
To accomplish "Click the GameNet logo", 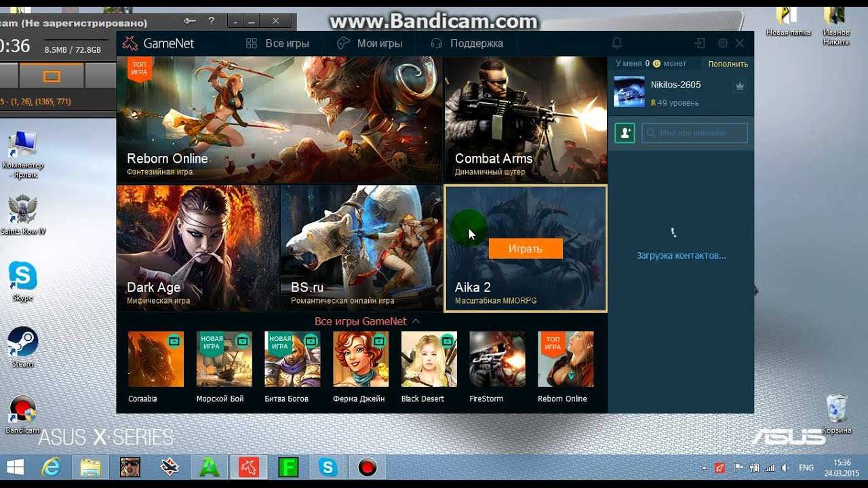I will (158, 43).
